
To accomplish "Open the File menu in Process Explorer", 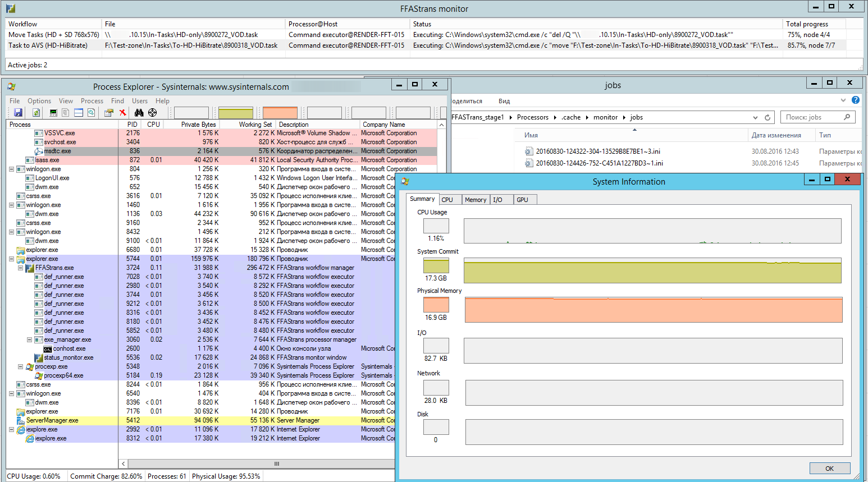I will click(x=15, y=101).
